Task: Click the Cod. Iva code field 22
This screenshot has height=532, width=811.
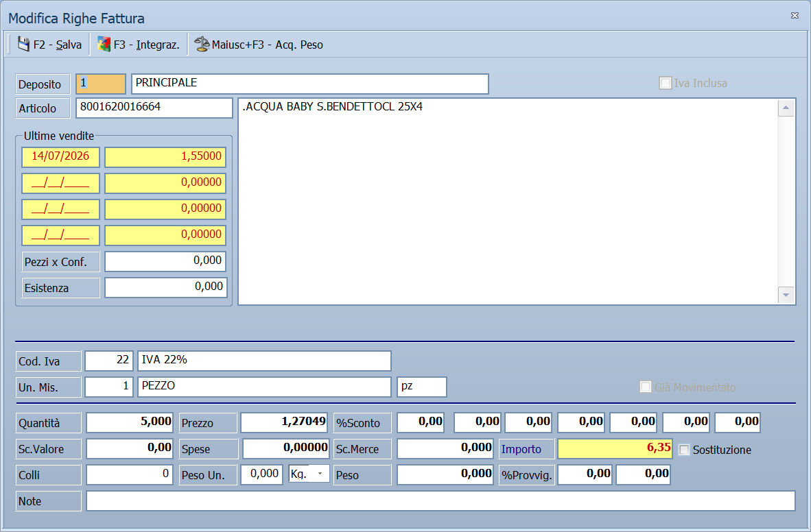Action: tap(109, 361)
